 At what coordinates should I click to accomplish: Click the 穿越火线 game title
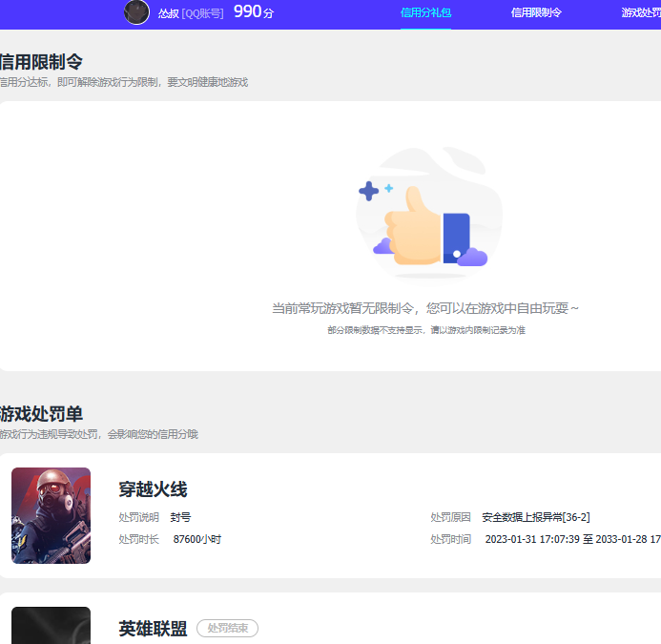click(153, 489)
